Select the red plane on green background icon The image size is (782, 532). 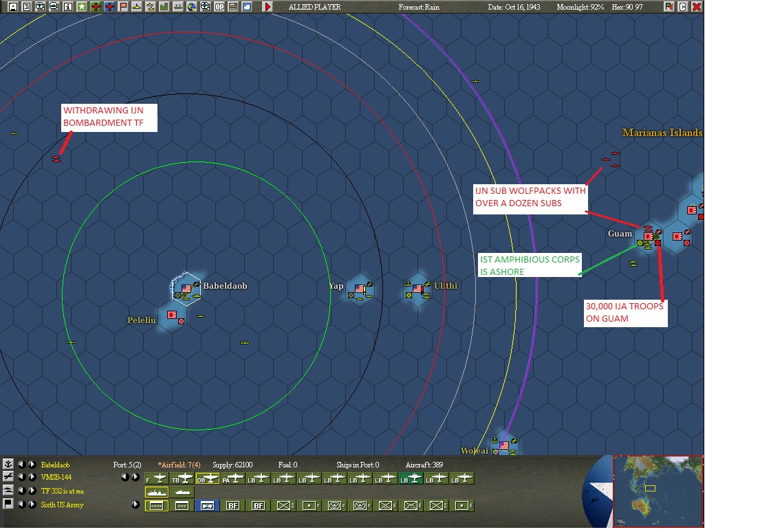click(96, 7)
